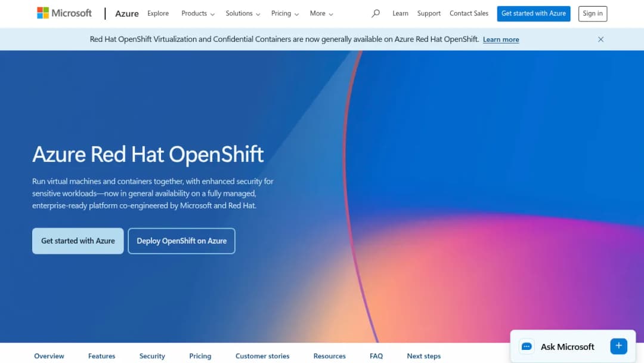Click header Get started with Azure button
Viewport: 644px width, 363px height.
pos(534,14)
